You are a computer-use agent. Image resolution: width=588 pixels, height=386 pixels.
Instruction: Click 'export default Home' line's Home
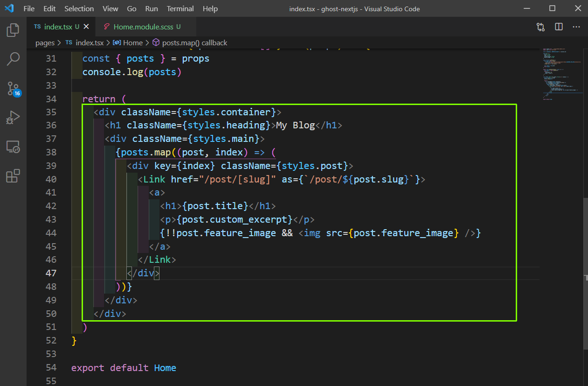pos(165,368)
